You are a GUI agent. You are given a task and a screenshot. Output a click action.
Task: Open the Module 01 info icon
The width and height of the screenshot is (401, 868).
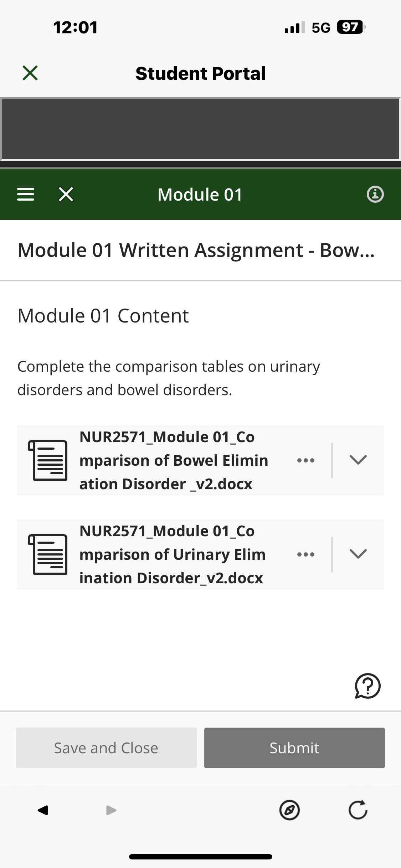[375, 194]
